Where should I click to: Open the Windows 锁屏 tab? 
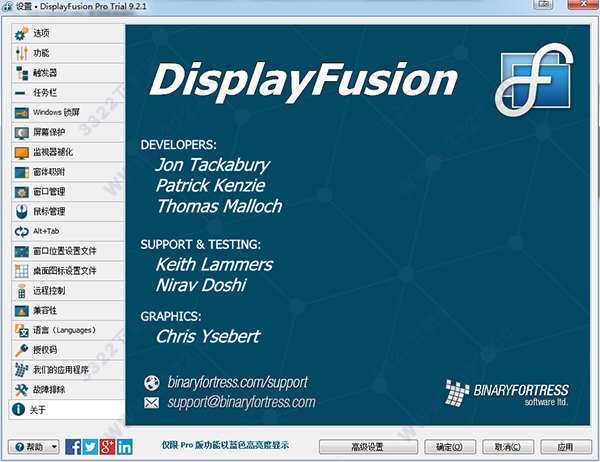click(x=68, y=113)
